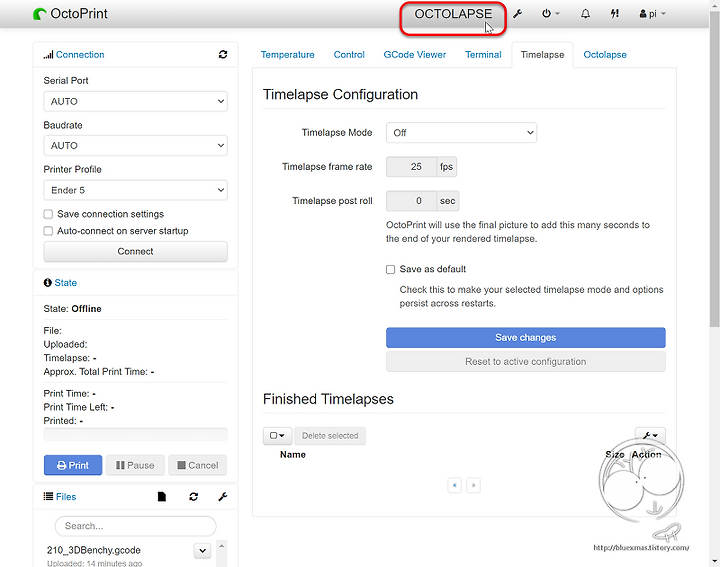Click the Connect button
This screenshot has height=567, width=720.
pyautogui.click(x=135, y=252)
